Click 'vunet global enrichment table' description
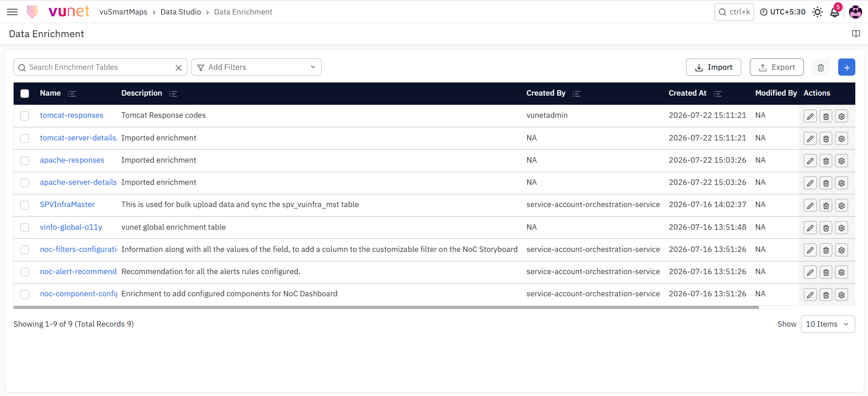The width and height of the screenshot is (868, 396). point(173,227)
